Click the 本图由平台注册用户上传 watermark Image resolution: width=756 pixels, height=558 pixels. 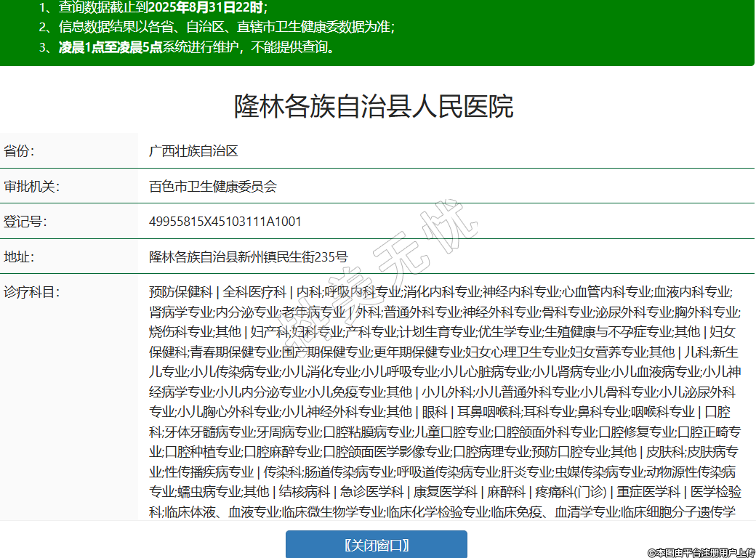pos(701,552)
